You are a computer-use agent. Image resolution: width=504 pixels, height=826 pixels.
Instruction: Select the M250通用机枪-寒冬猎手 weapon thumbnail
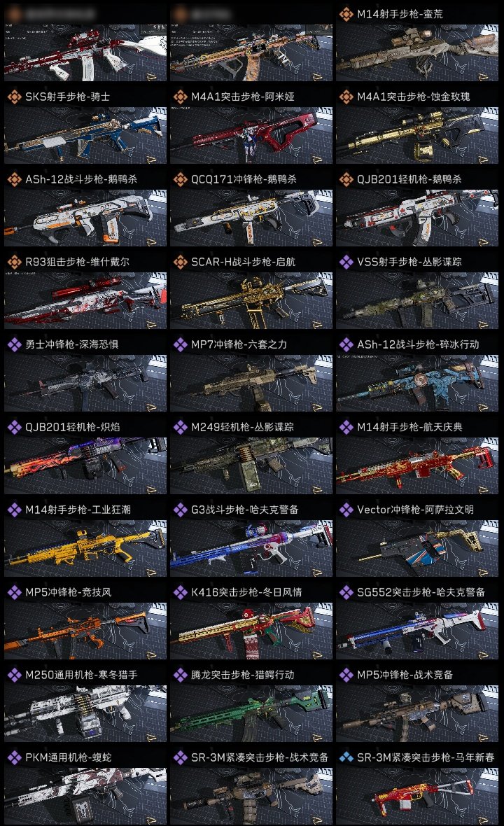(85, 714)
